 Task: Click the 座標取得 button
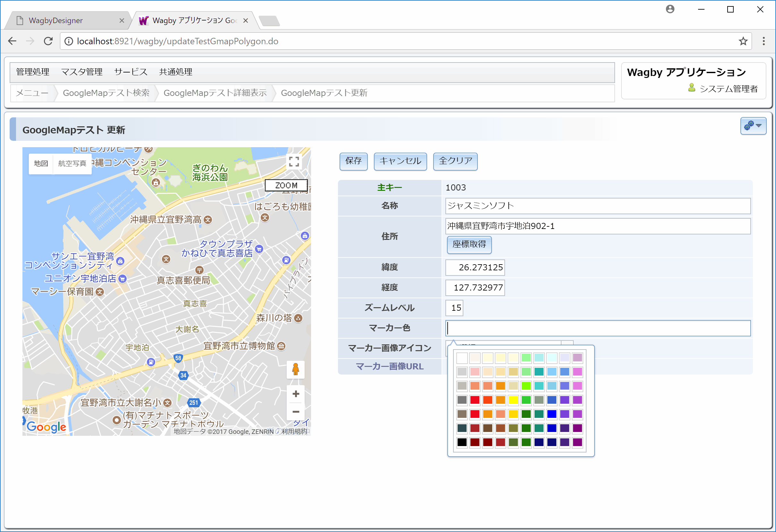(x=469, y=245)
